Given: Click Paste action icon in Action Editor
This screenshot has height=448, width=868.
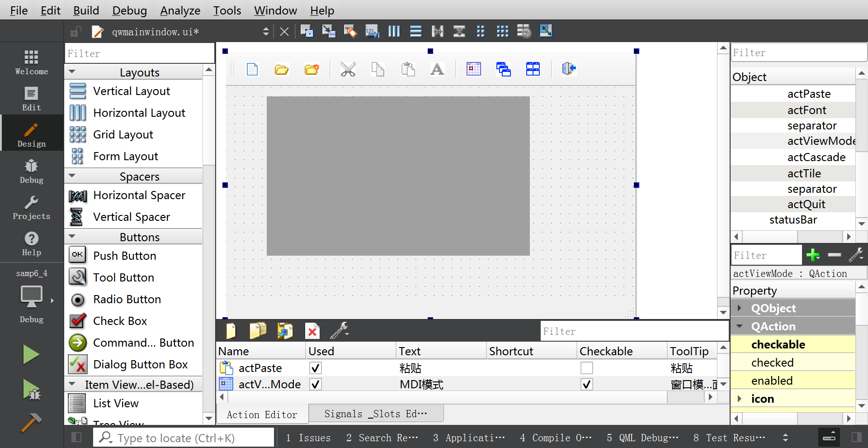Looking at the screenshot, I should coord(285,331).
